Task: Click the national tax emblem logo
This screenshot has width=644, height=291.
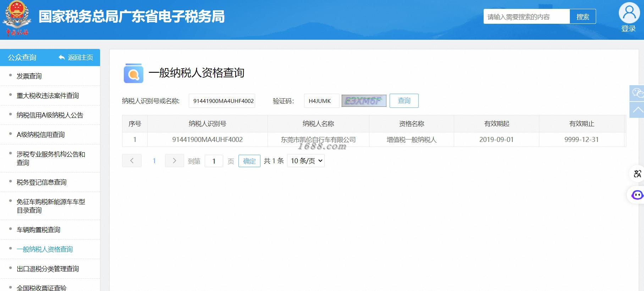Action: (x=16, y=18)
